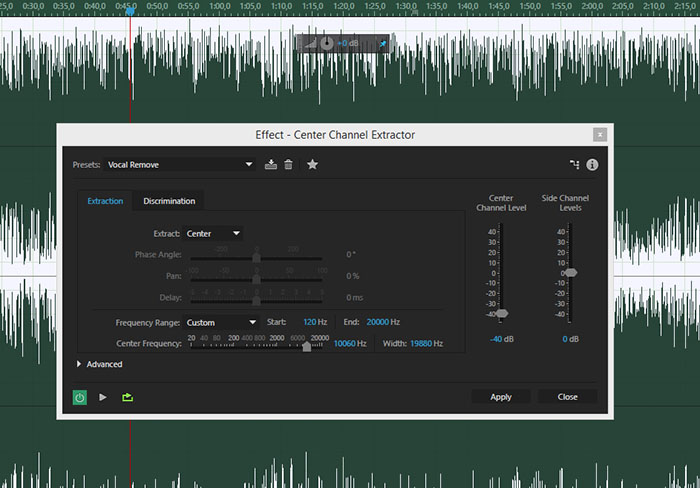The height and width of the screenshot is (488, 700).
Task: Switch to Extraction tab
Action: pyautogui.click(x=105, y=201)
